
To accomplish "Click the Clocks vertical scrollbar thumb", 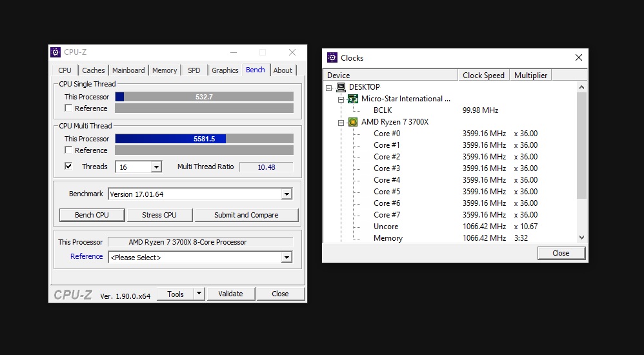I will tap(581, 145).
